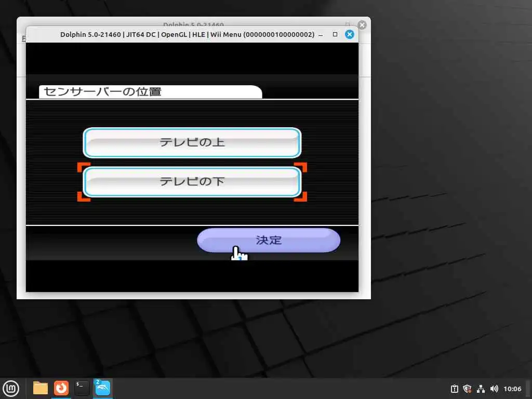Maximize the Wii Menu render window

(335, 34)
